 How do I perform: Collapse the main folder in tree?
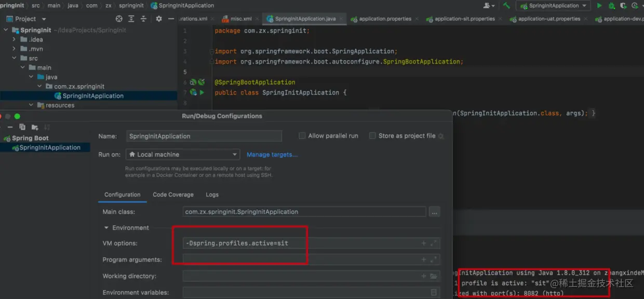tap(22, 67)
